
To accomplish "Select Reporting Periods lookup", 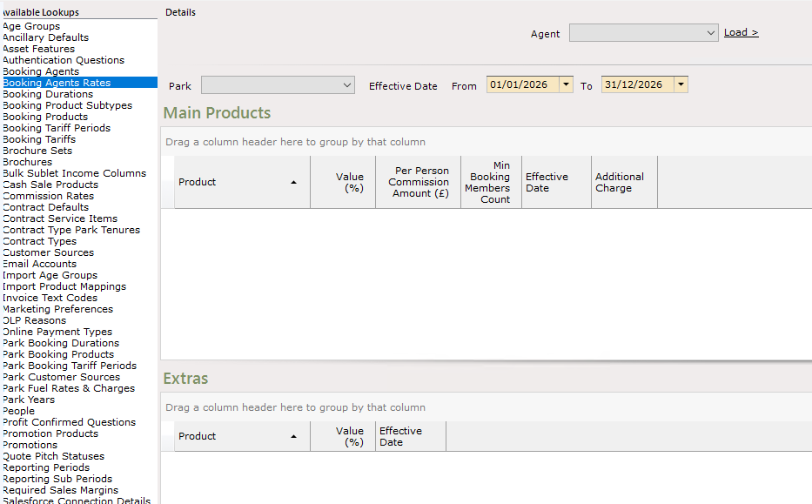I will tap(46, 467).
